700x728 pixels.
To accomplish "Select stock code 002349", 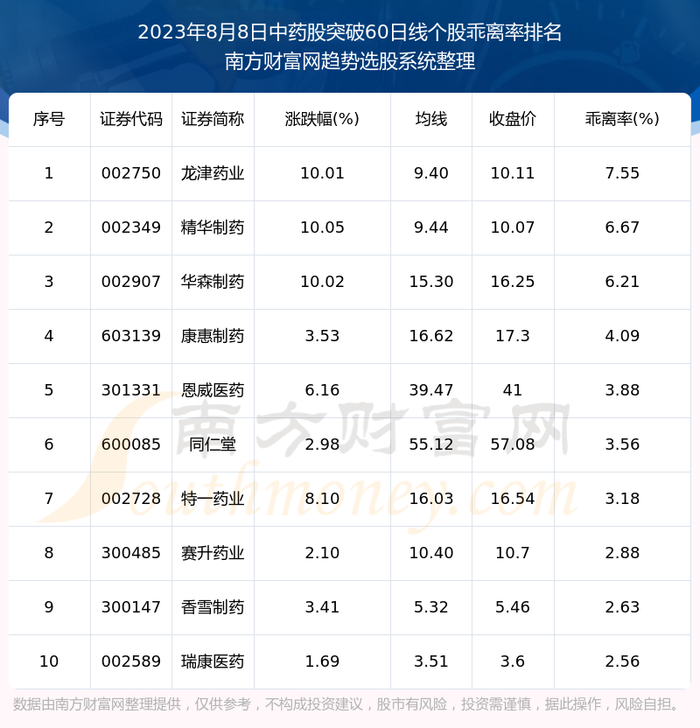I will click(x=131, y=227).
